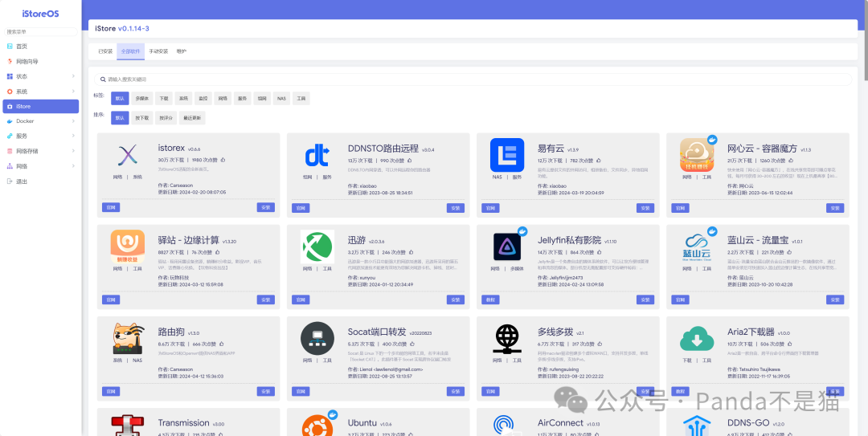
Task: Click the Docker badge on 网心云 card
Action: [712, 140]
